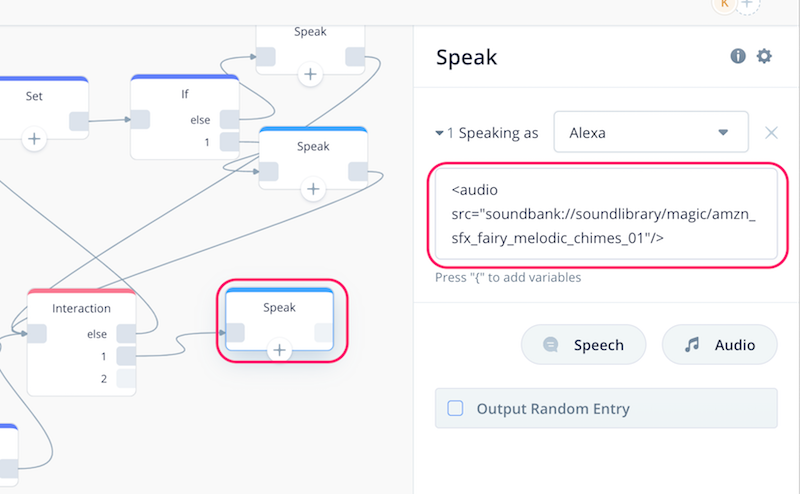Add an Audio entry
Viewport: 800px width, 494px height.
(x=719, y=345)
